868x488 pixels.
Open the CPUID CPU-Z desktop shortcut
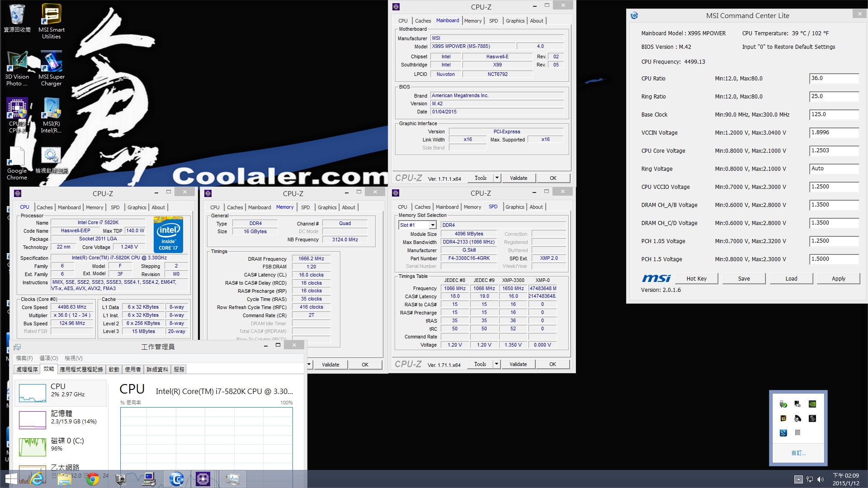tap(17, 115)
